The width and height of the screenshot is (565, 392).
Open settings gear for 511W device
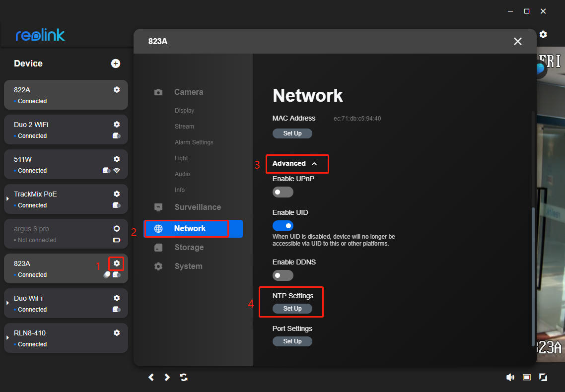click(117, 159)
